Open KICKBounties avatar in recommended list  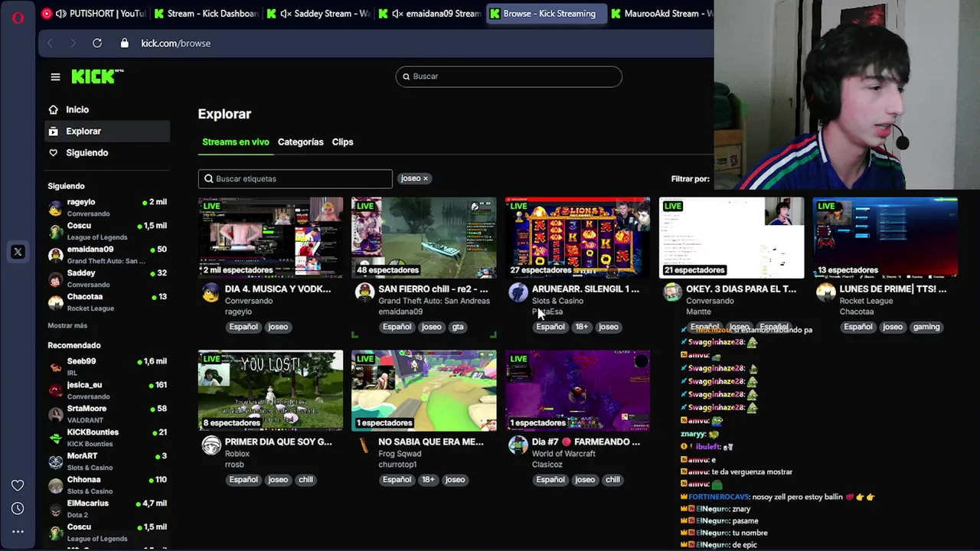pyautogui.click(x=55, y=438)
